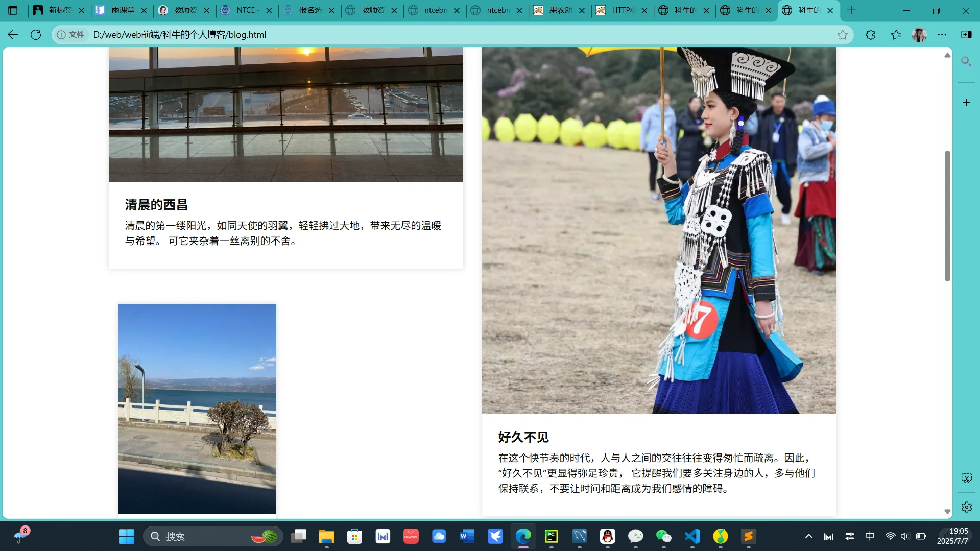Open network, volume and battery quick settings

tap(906, 536)
